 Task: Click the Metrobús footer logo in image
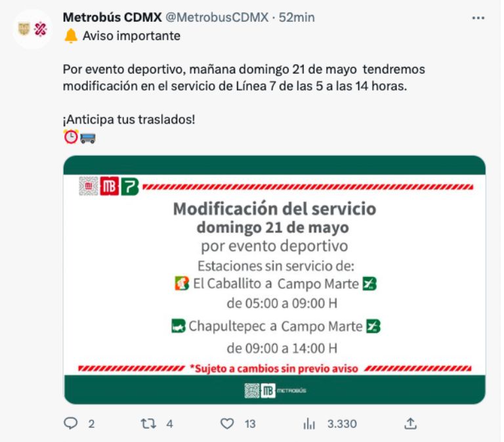pos(275,391)
